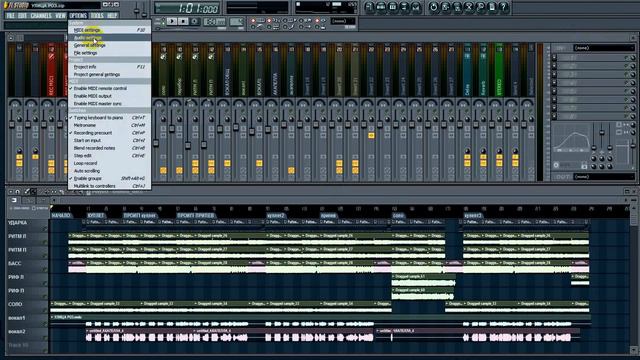Toggle Auto scrolling option

tap(109, 171)
